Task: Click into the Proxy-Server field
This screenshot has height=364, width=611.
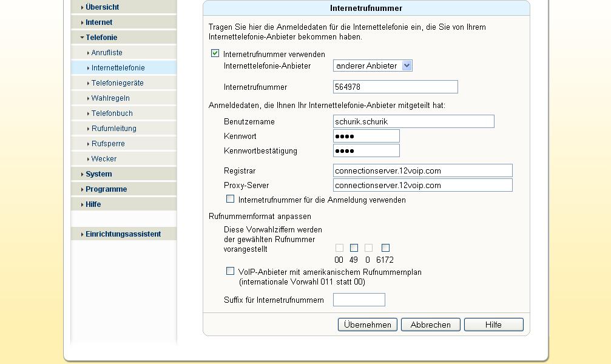Action: pyautogui.click(x=423, y=186)
